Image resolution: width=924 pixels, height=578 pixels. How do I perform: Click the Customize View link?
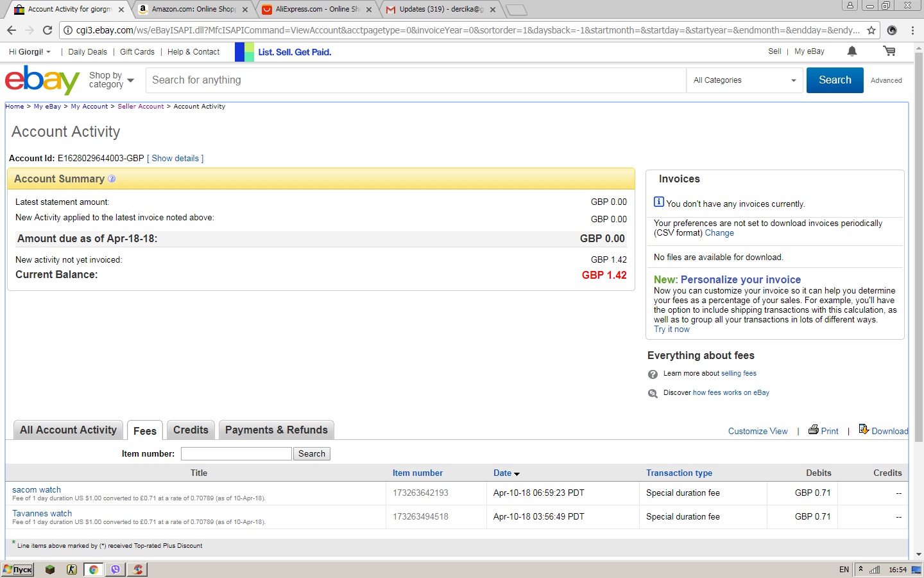point(758,432)
